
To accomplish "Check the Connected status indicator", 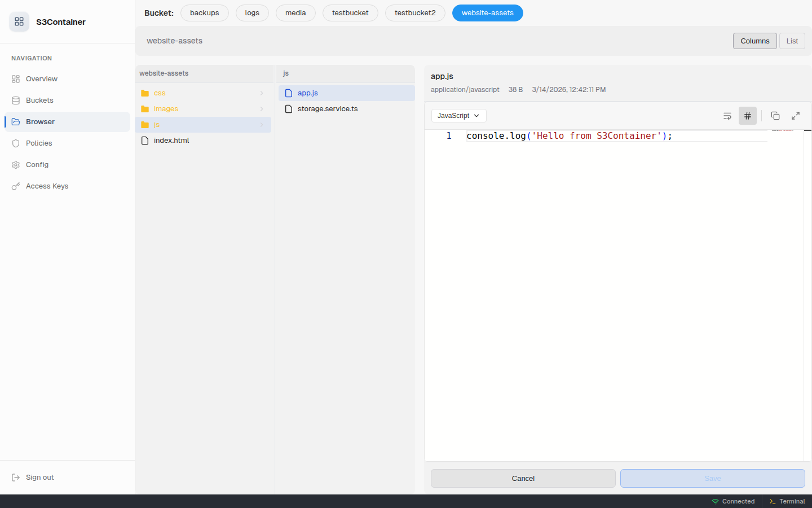I will pyautogui.click(x=733, y=501).
